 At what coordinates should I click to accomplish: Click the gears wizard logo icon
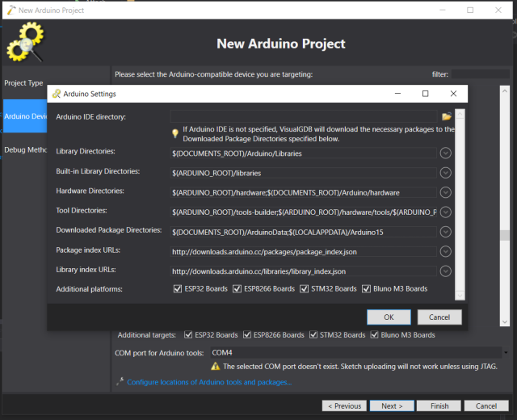(x=25, y=41)
